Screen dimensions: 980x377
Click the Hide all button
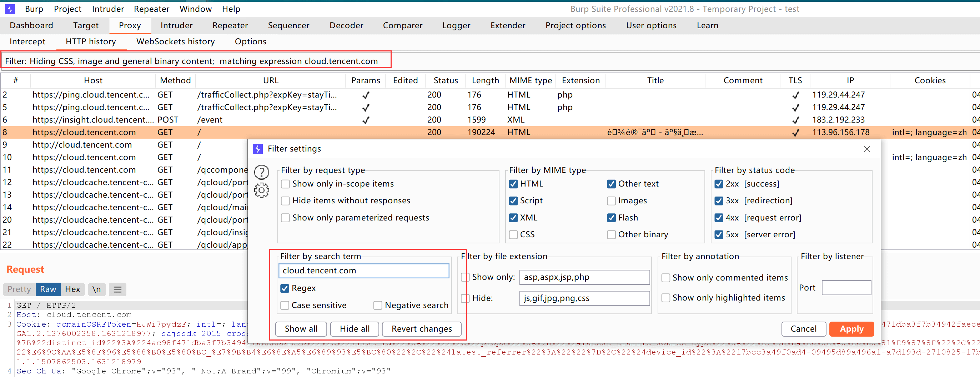click(x=355, y=329)
